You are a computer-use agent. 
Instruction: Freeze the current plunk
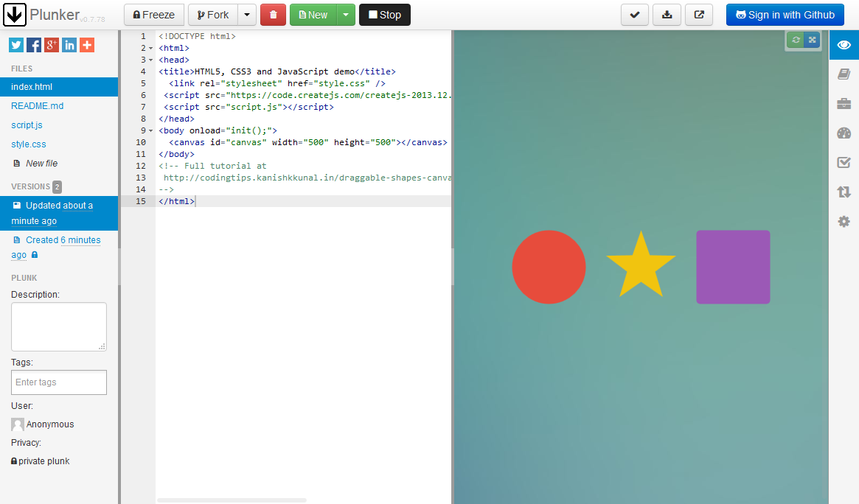154,15
